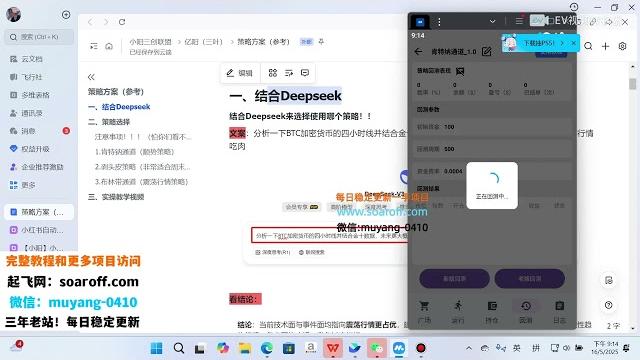The height and width of the screenshot is (360, 640).
Task: Select the 小红书自动 pinned document
Action: coord(39,230)
